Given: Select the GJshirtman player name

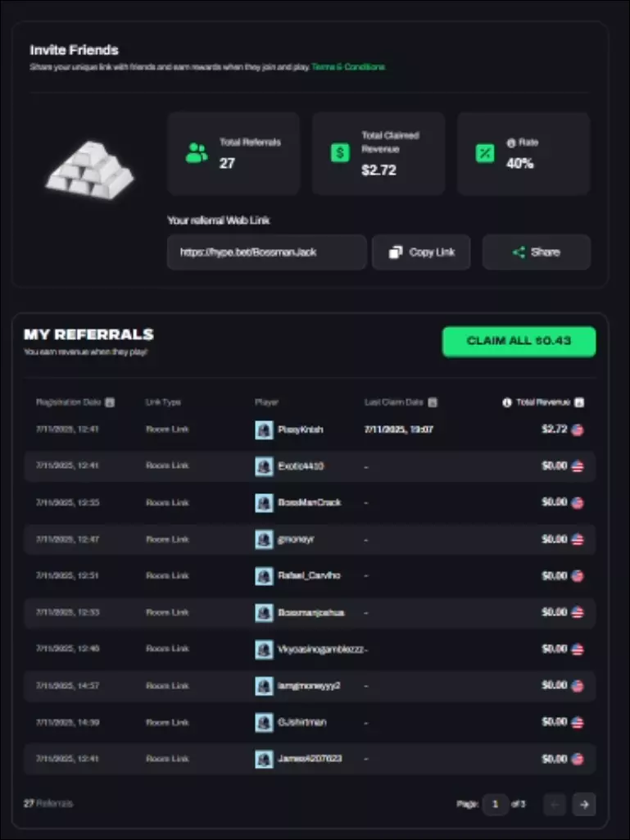Looking at the screenshot, I should coord(302,722).
